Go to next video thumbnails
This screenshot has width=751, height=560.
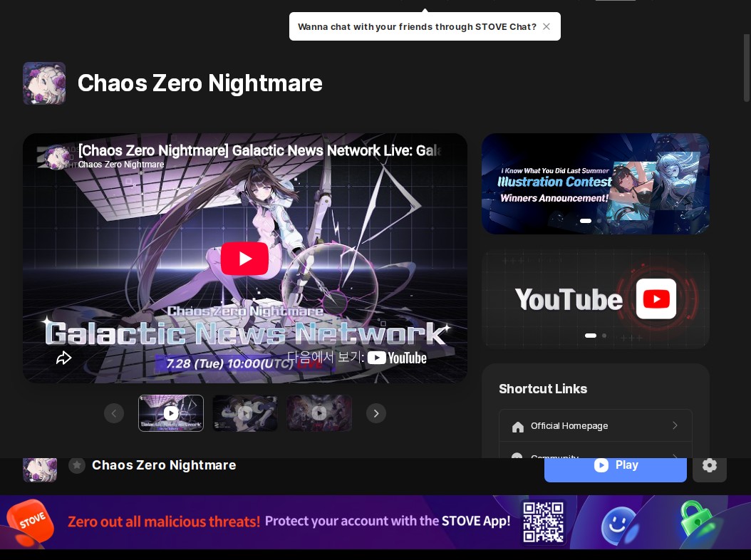click(x=376, y=413)
